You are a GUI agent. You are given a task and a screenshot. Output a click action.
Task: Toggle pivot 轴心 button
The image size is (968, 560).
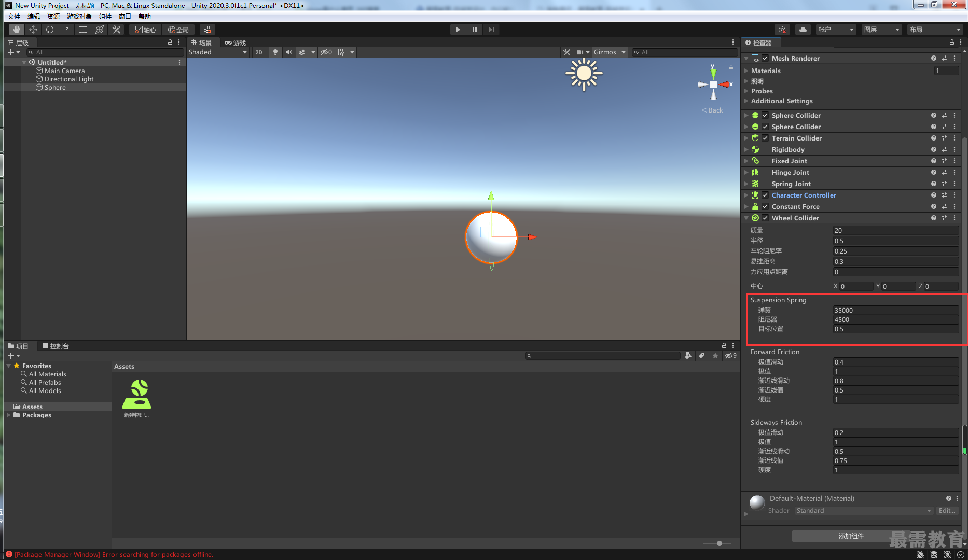146,30
